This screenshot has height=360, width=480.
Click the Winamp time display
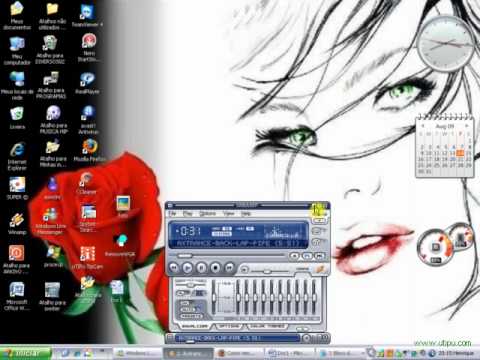coord(190,231)
